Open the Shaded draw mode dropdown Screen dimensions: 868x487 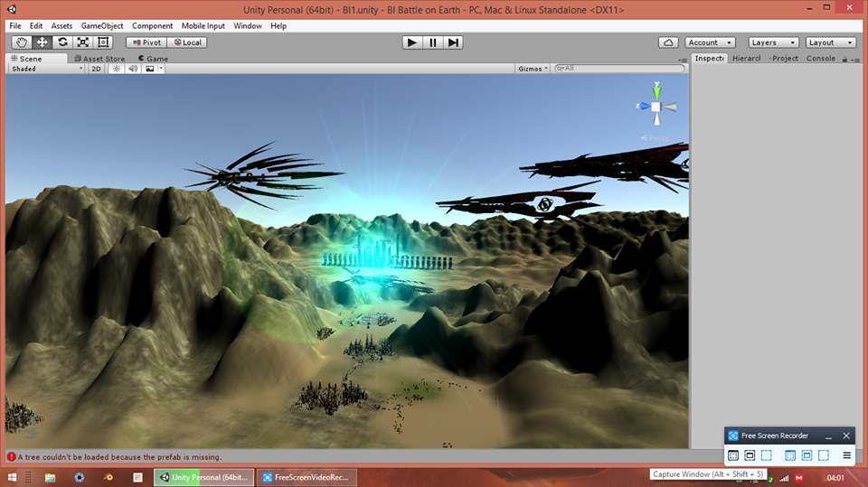[46, 69]
